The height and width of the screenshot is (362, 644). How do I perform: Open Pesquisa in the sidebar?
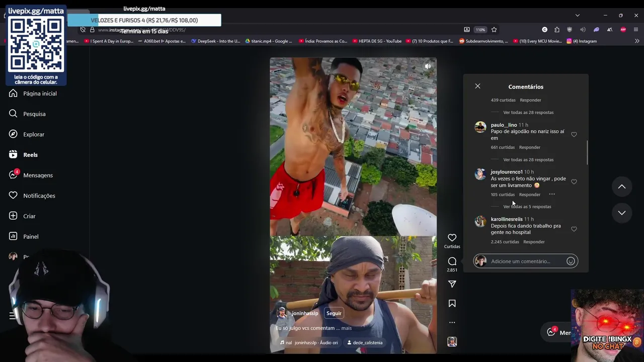[27, 114]
